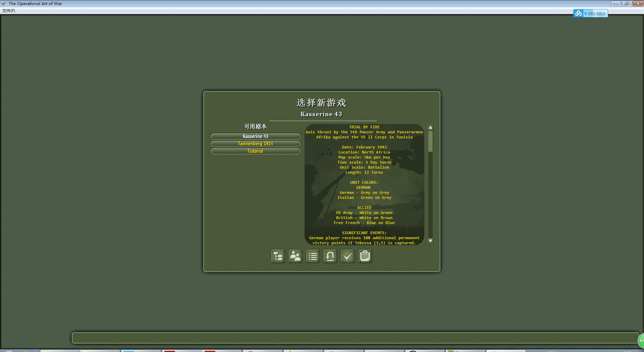Open the clipboard briefing icon button
The height and width of the screenshot is (352, 644).
[x=365, y=256]
